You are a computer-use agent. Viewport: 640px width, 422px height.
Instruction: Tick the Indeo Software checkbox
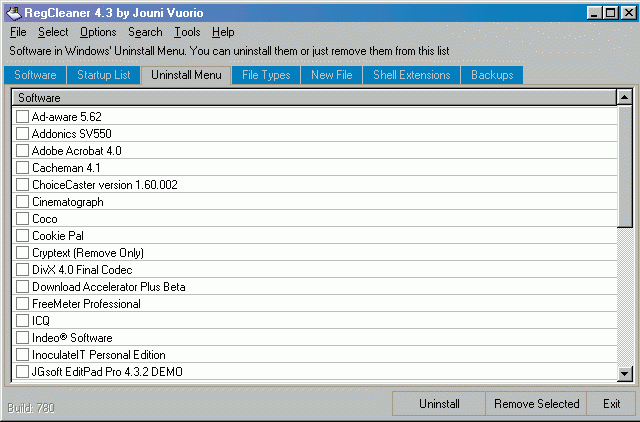click(x=22, y=338)
